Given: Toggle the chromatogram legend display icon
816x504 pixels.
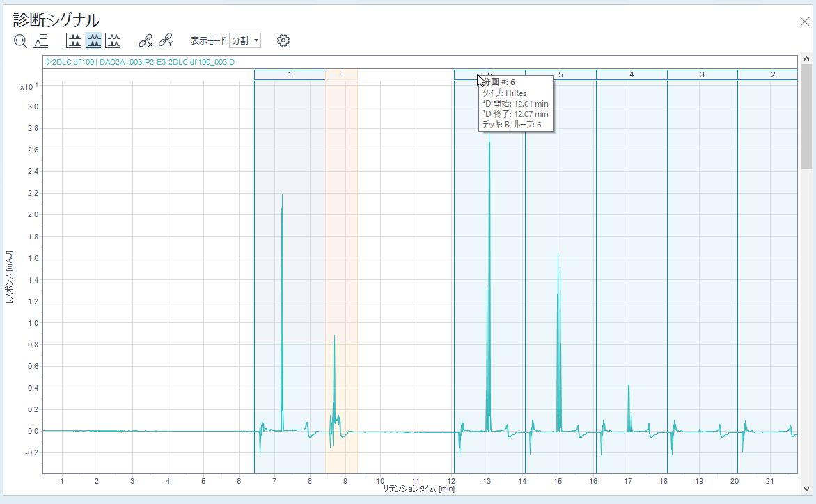Looking at the screenshot, I should pyautogui.click(x=40, y=40).
